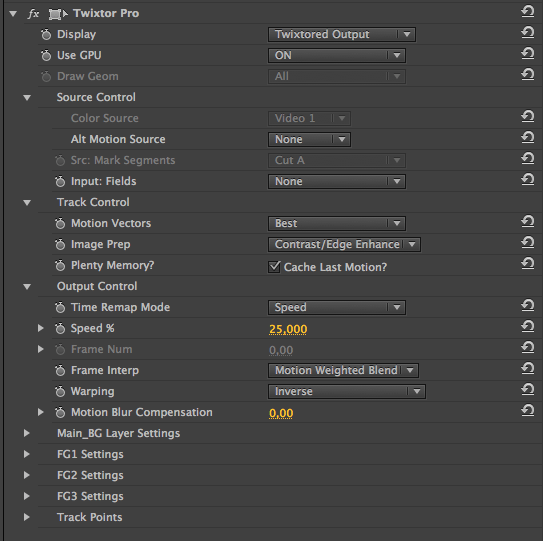Reset the Motion Blur Compensation parameter
The image size is (543, 541).
527,410
